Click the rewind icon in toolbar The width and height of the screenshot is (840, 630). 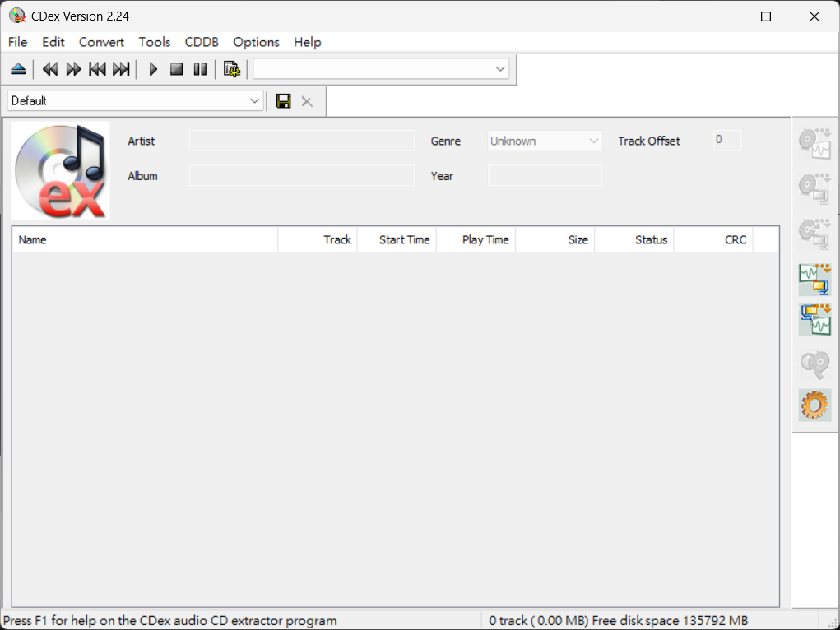tap(50, 69)
